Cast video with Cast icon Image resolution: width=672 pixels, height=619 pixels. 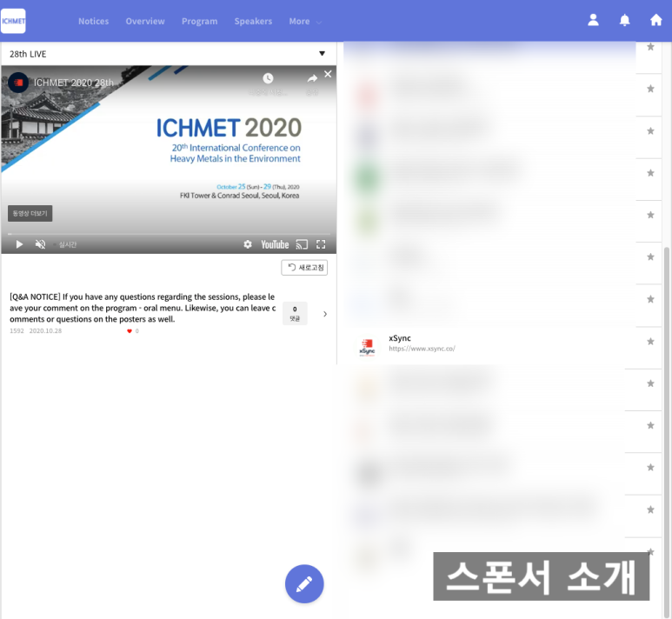[302, 244]
